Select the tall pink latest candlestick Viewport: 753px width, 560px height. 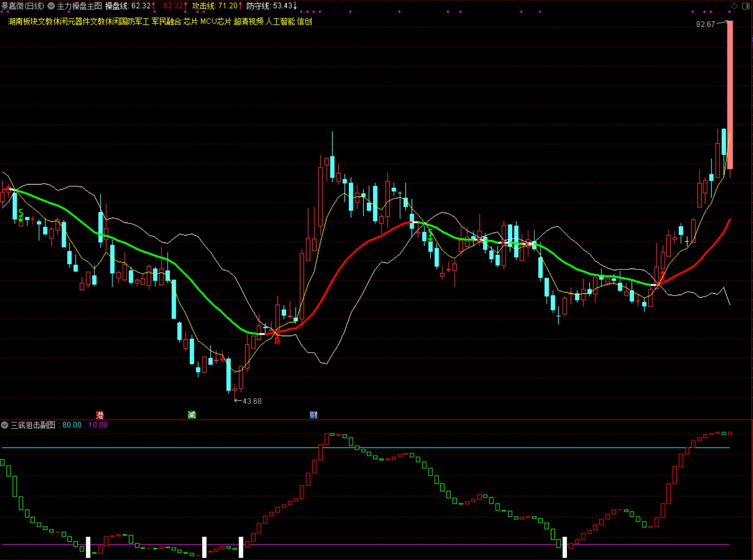(x=730, y=95)
